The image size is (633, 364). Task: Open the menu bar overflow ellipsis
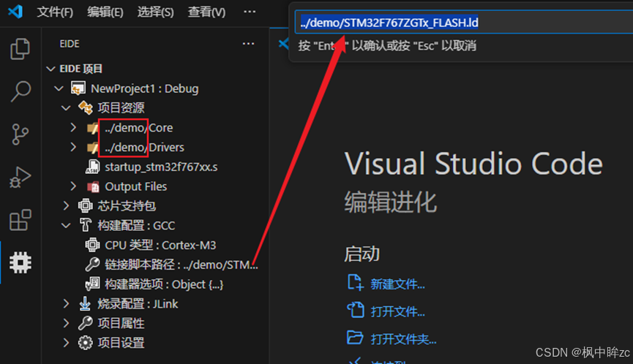pyautogui.click(x=250, y=12)
